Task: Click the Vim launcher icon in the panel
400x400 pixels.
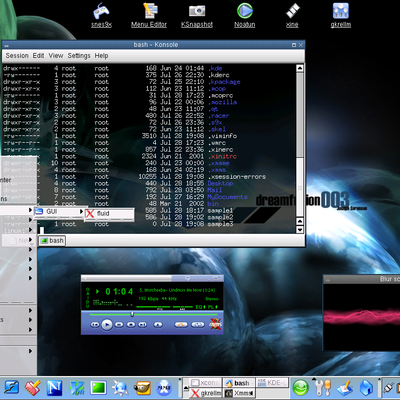Action: pyautogui.click(x=76, y=388)
